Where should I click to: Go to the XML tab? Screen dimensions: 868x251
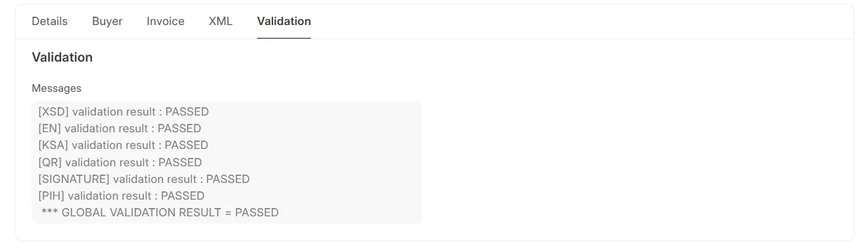pos(220,21)
